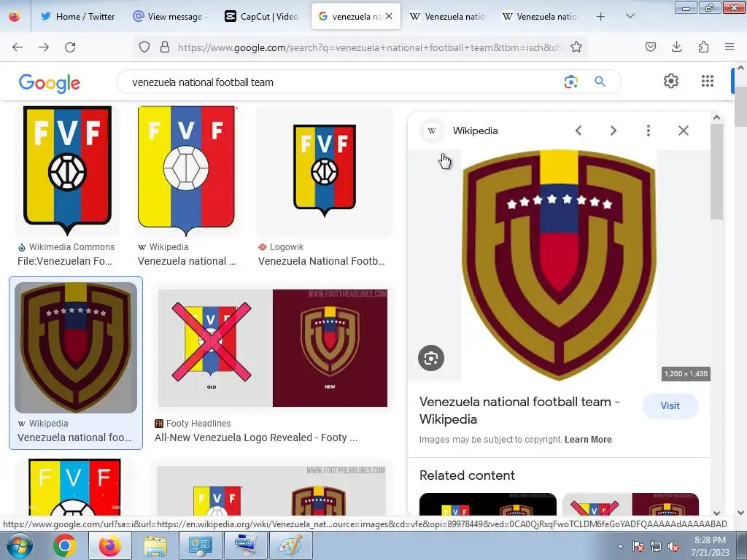Open the Google apps grid
The height and width of the screenshot is (560, 747).
tap(708, 81)
